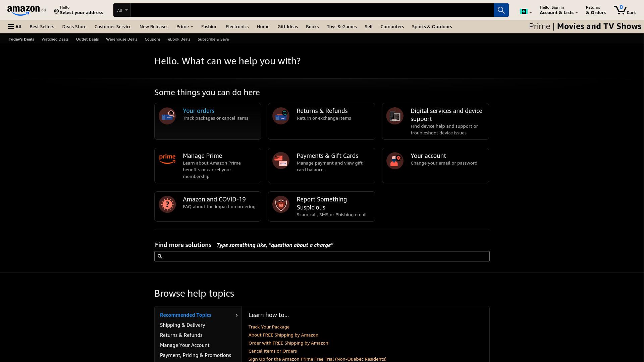
Task: Click the top Amazon search input field
Action: [312, 10]
